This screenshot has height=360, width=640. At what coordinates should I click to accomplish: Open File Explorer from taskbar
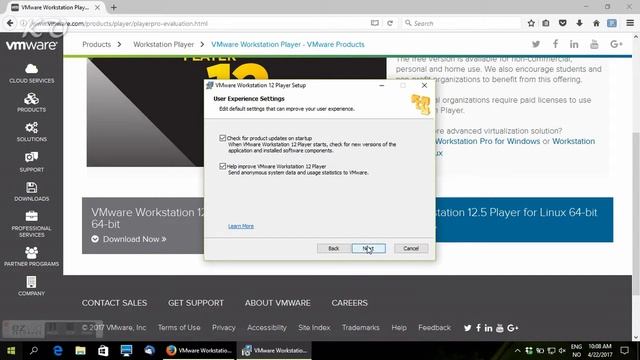(x=80, y=351)
